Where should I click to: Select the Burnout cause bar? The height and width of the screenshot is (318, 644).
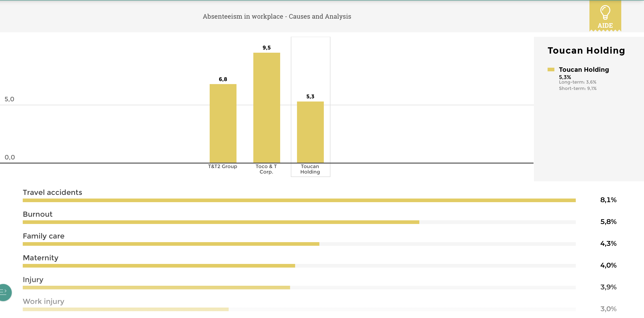click(x=221, y=222)
